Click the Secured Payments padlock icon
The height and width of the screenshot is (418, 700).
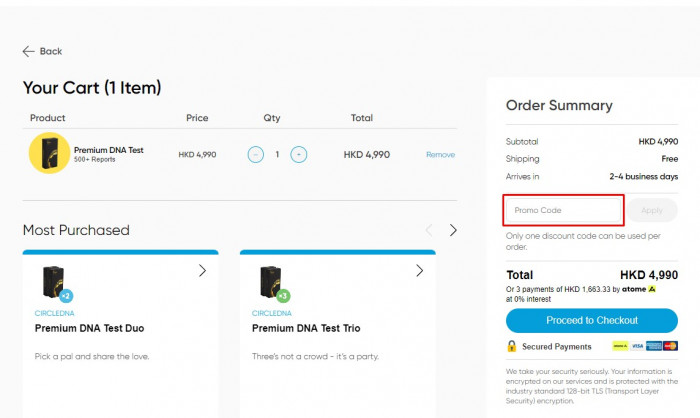click(x=512, y=346)
